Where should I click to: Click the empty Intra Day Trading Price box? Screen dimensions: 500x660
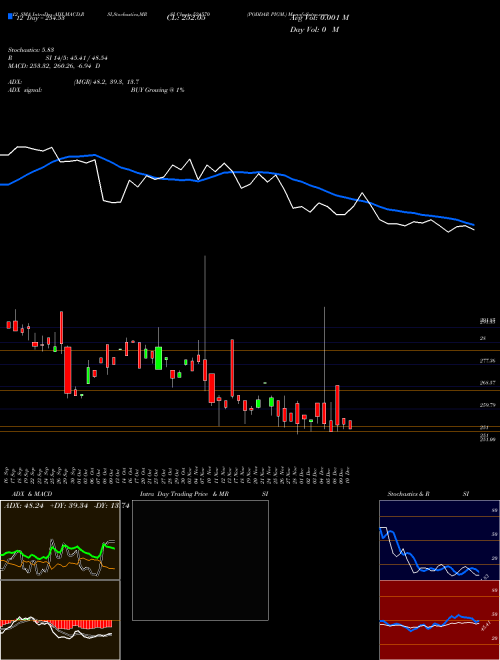[200, 560]
